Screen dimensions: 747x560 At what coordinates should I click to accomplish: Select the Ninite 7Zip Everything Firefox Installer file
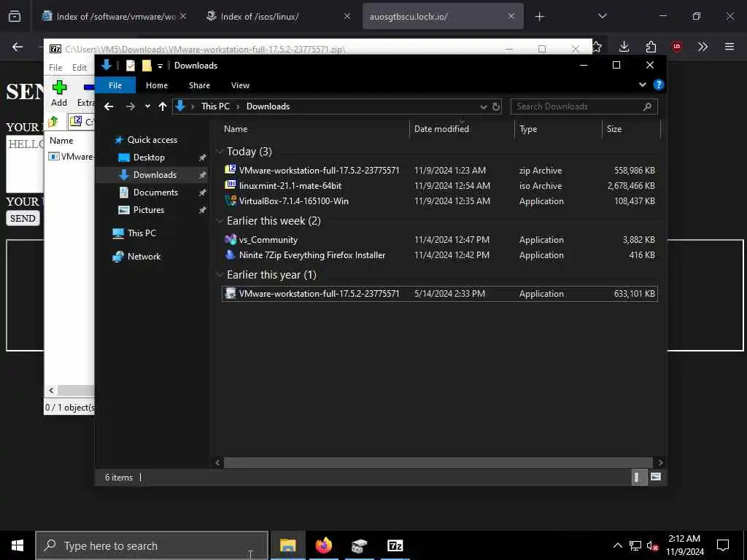point(440,254)
